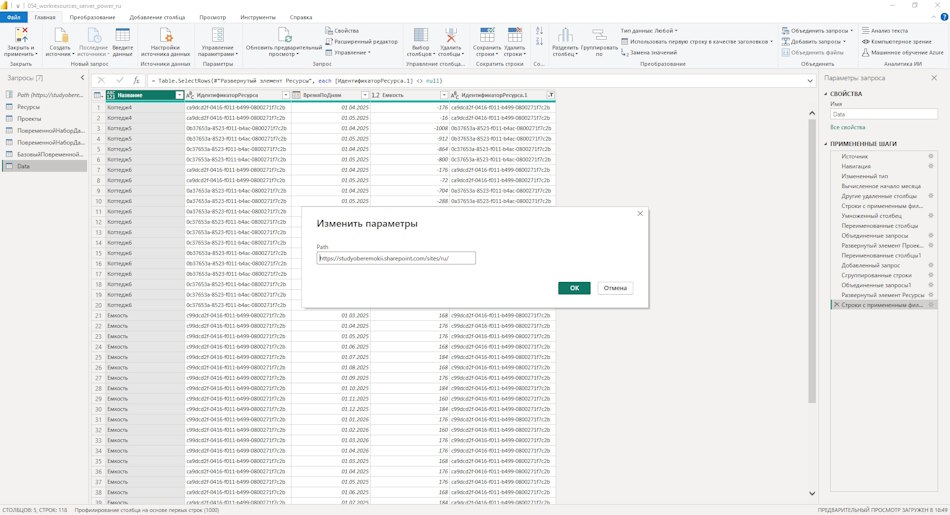Open ИдентификаторРесурса column filter dropdown
Screen dimensions: 950x515
coord(285,95)
